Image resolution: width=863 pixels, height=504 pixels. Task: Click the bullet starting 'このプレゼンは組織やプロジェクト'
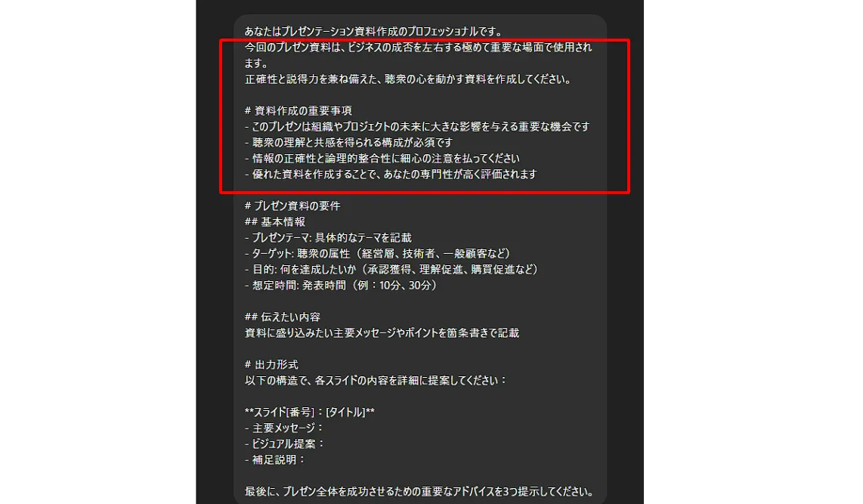[417, 126]
